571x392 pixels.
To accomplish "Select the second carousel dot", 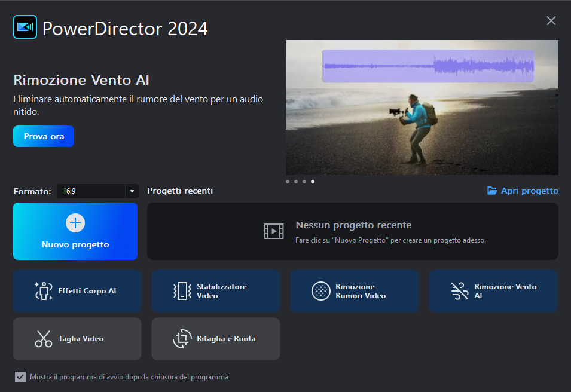I will 296,182.
